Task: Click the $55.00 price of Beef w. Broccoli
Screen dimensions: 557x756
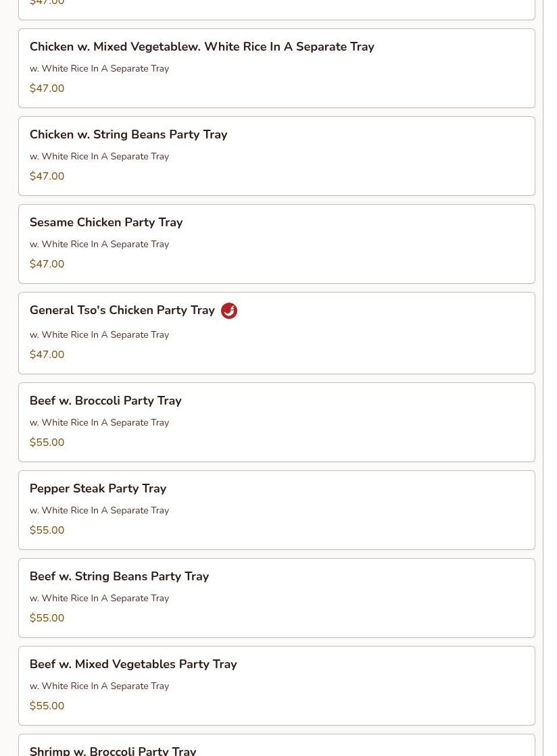Action: pos(47,443)
